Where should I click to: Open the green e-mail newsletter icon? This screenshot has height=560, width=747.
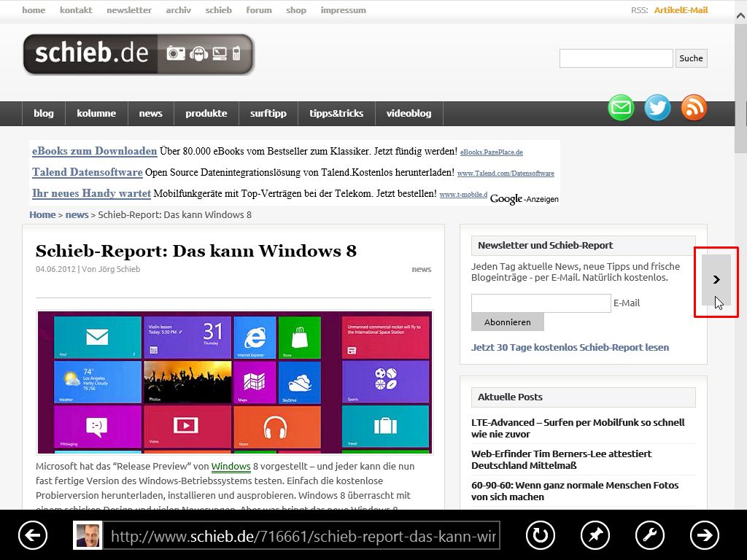tap(621, 108)
